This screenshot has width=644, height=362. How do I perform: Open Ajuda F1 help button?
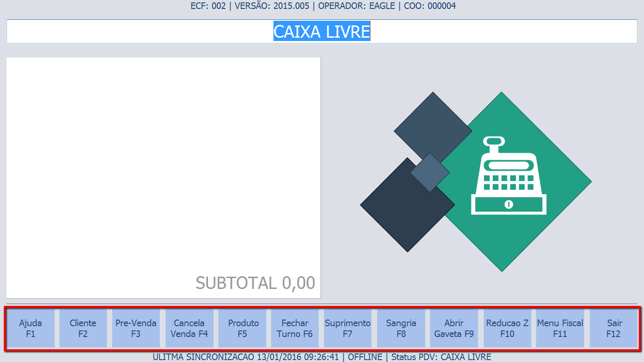coord(31,329)
